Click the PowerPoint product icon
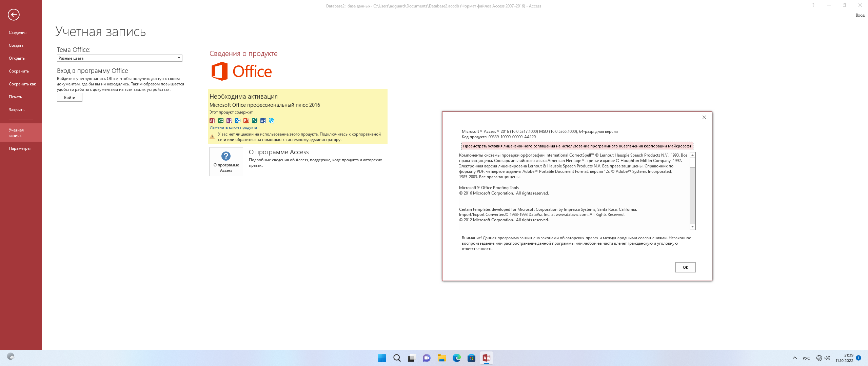This screenshot has width=868, height=366. (x=246, y=121)
